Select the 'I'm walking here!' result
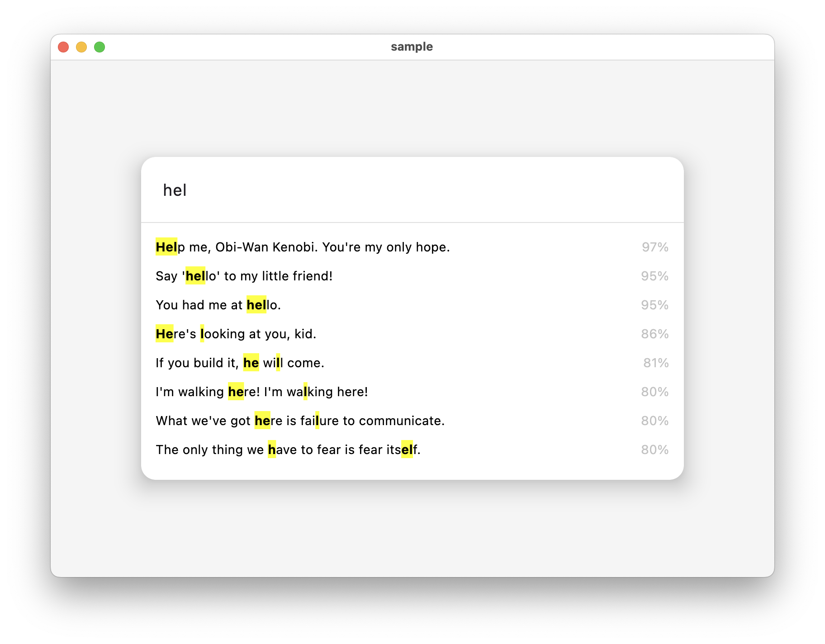Image resolution: width=825 pixels, height=644 pixels. (x=261, y=392)
